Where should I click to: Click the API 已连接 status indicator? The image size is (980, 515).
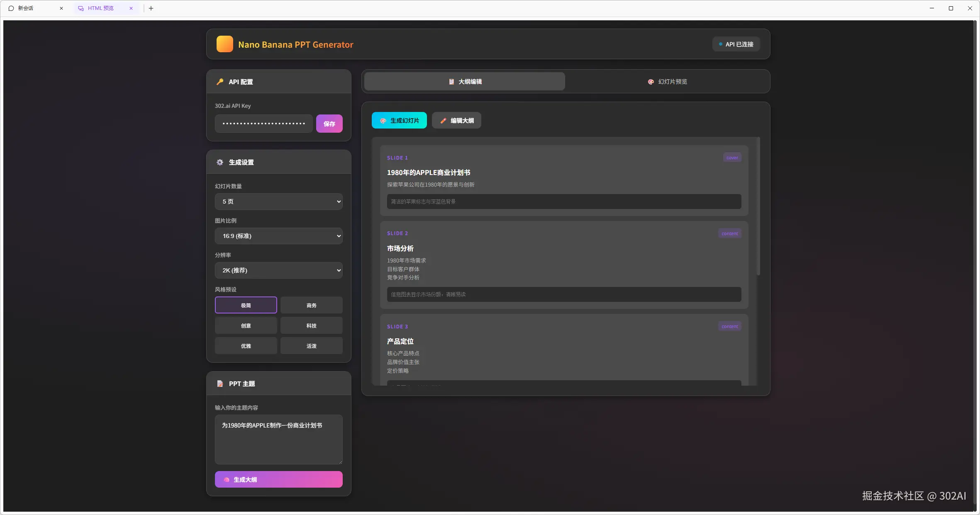736,44
